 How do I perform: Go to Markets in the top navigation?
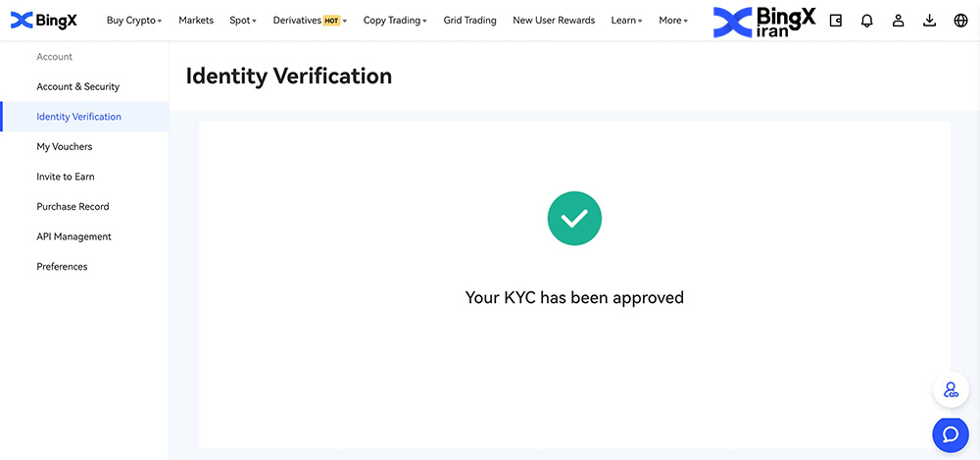196,21
